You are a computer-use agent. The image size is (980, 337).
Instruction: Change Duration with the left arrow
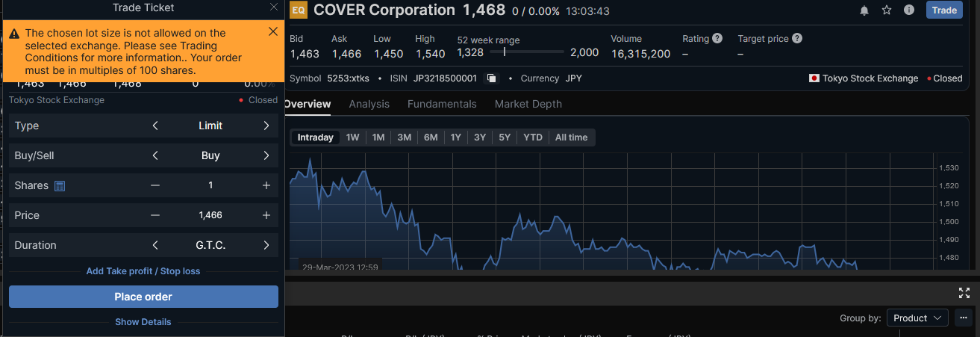[x=155, y=245]
